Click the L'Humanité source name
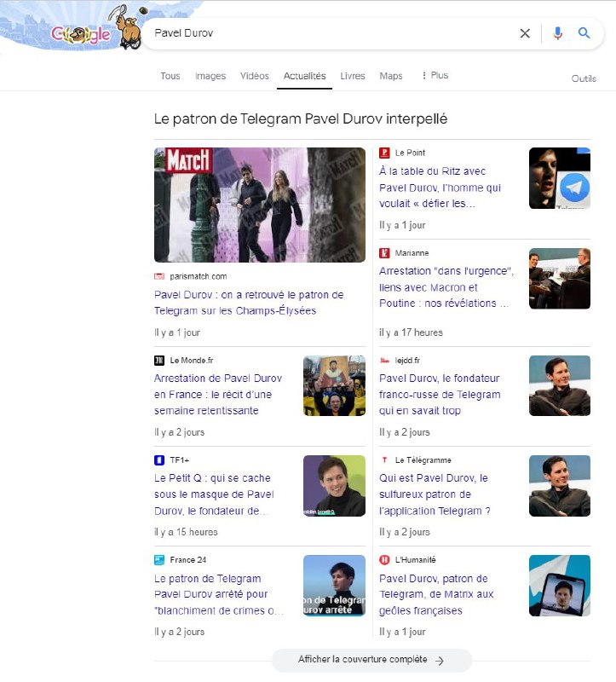 (x=415, y=560)
